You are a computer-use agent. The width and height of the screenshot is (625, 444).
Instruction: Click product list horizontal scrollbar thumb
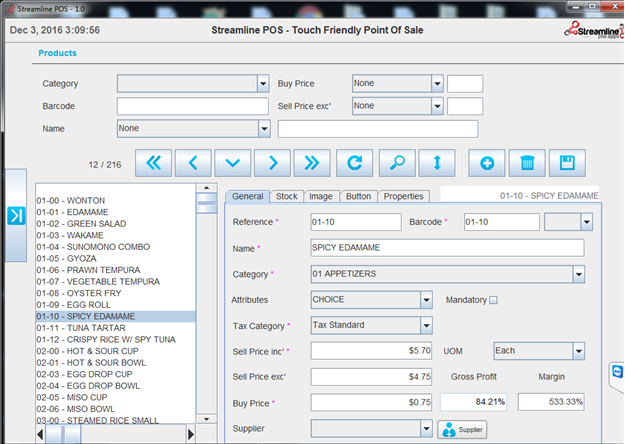(63, 434)
